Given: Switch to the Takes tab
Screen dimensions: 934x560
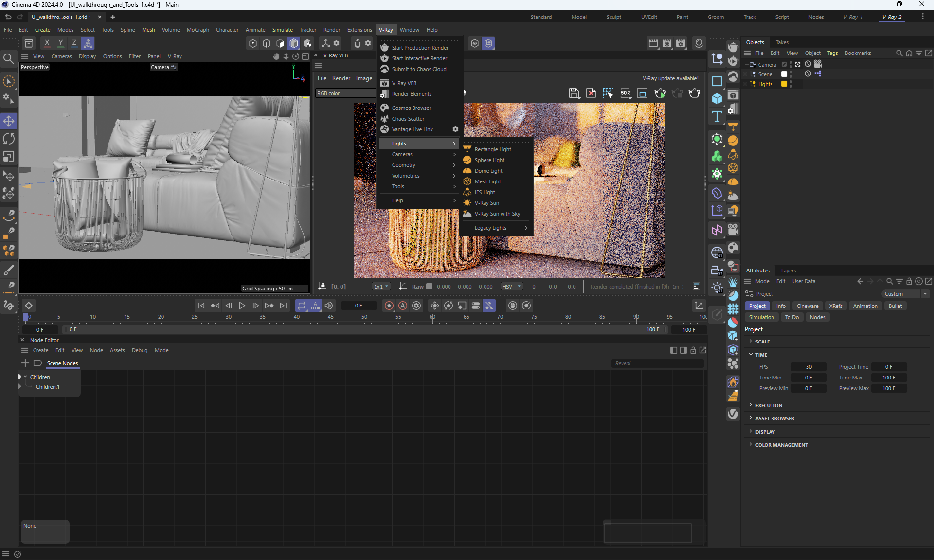Looking at the screenshot, I should 782,42.
